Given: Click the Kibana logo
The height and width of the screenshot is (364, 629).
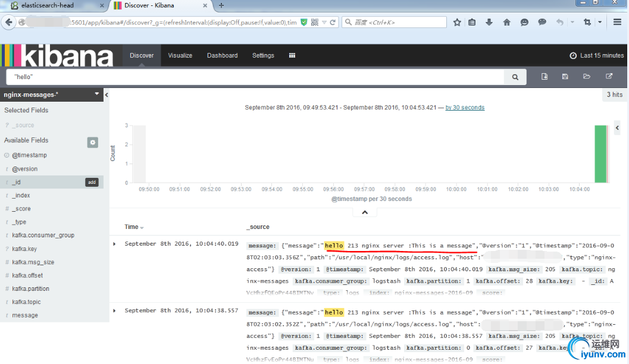Looking at the screenshot, I should (x=57, y=55).
